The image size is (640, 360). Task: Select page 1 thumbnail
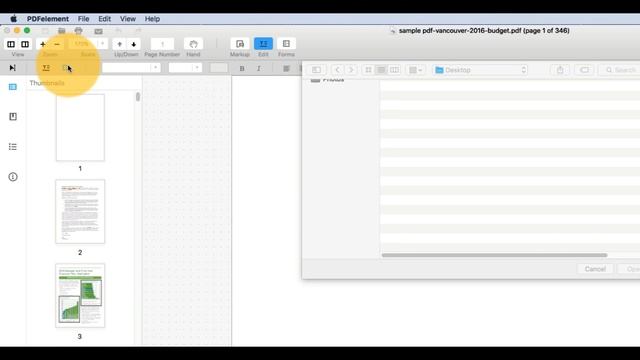click(x=80, y=128)
